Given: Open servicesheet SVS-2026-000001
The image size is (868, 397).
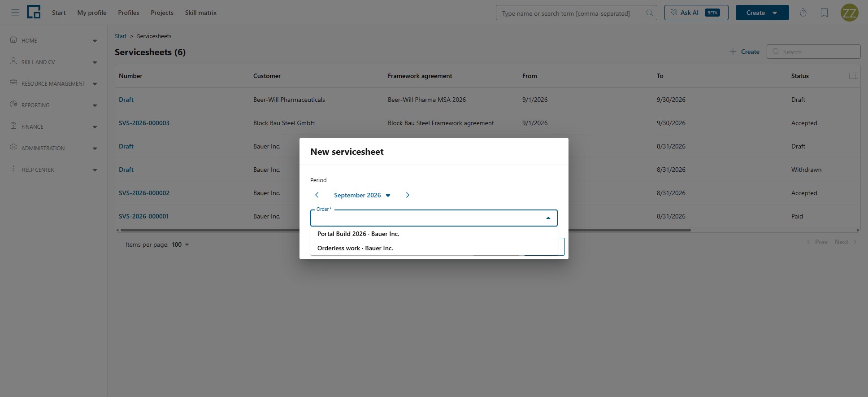Looking at the screenshot, I should pos(143,216).
